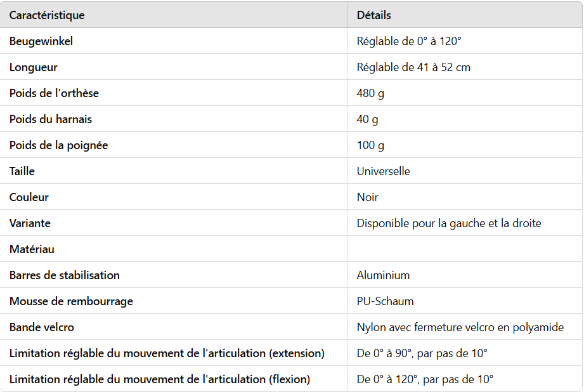The image size is (584, 392).
Task: Click the PU-Schaum value cell
Action: click(x=385, y=301)
